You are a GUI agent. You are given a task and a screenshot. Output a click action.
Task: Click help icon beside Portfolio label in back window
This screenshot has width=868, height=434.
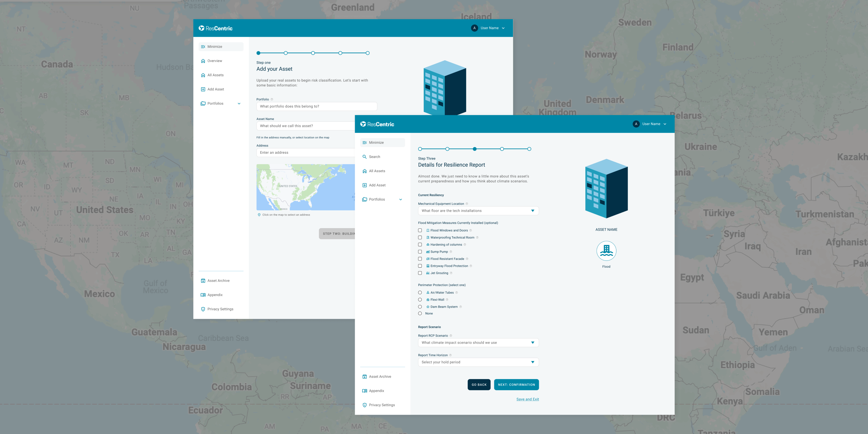(x=272, y=99)
